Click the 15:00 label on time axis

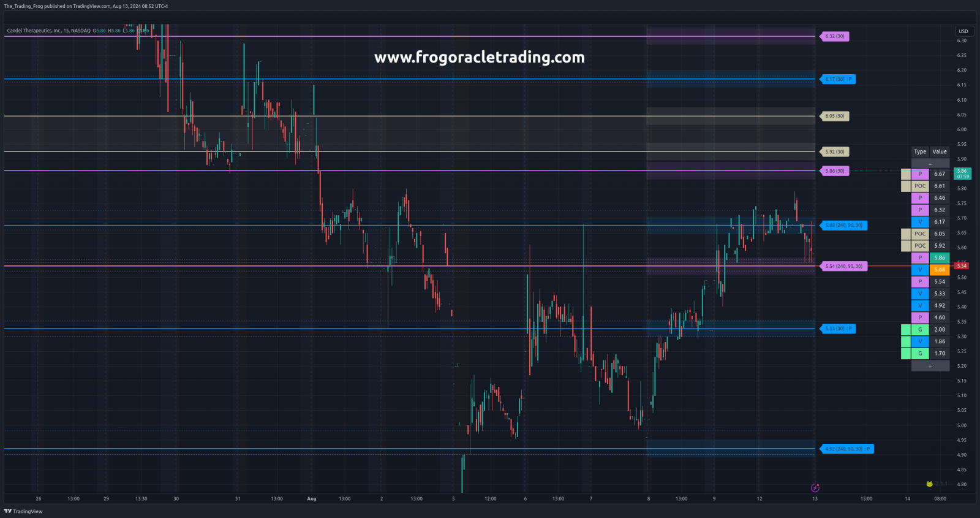tap(866, 499)
